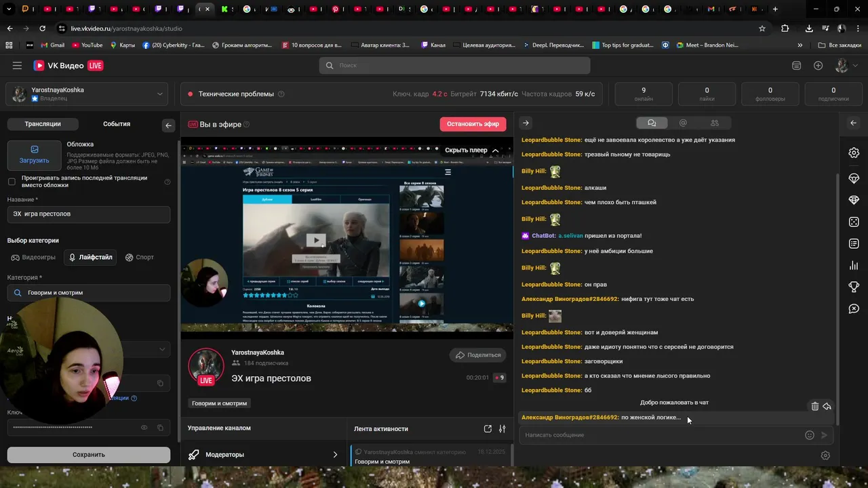Open the balloon rewards icon in sidebar
This screenshot has height=488, width=868.
tap(854, 178)
